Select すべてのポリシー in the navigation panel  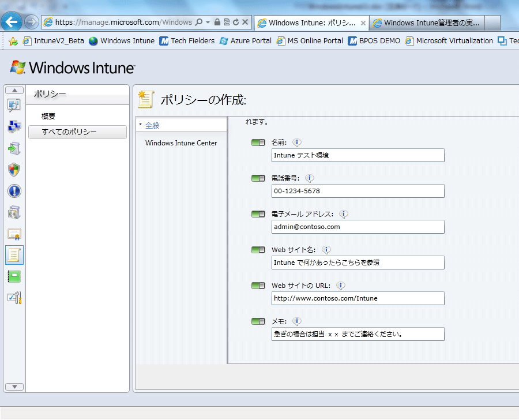click(x=77, y=132)
